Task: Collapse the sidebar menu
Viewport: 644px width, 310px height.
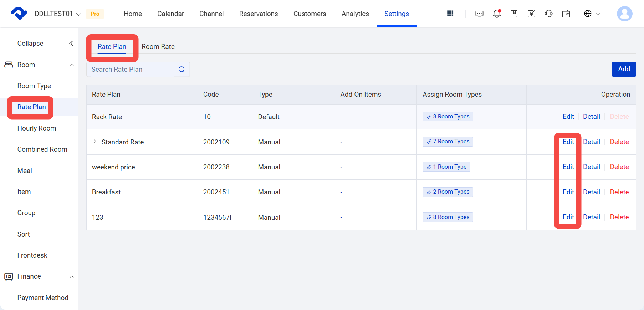Action: (x=71, y=44)
